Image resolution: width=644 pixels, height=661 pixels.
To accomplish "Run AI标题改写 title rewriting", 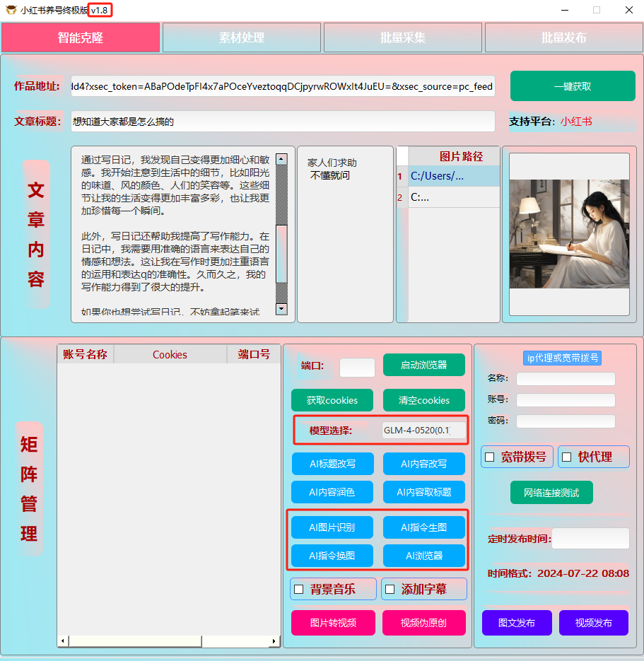I will coord(332,463).
